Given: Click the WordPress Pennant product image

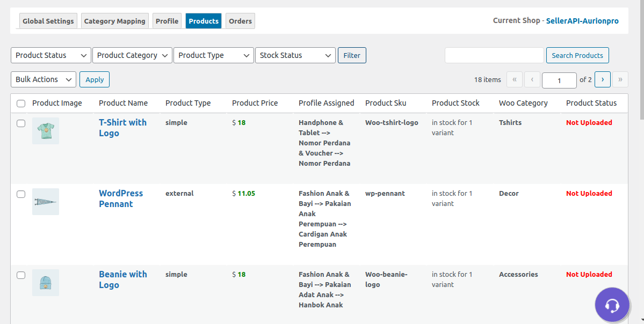Looking at the screenshot, I should 45,201.
